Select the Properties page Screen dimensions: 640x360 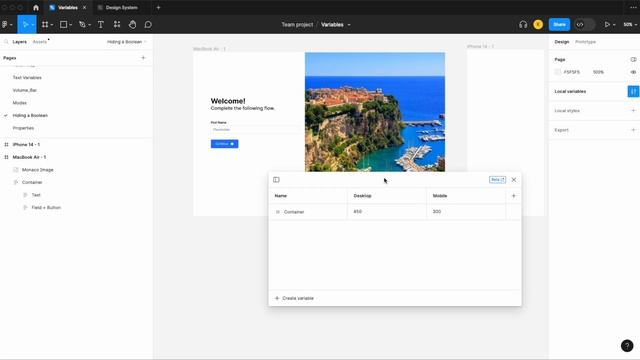coord(23,128)
